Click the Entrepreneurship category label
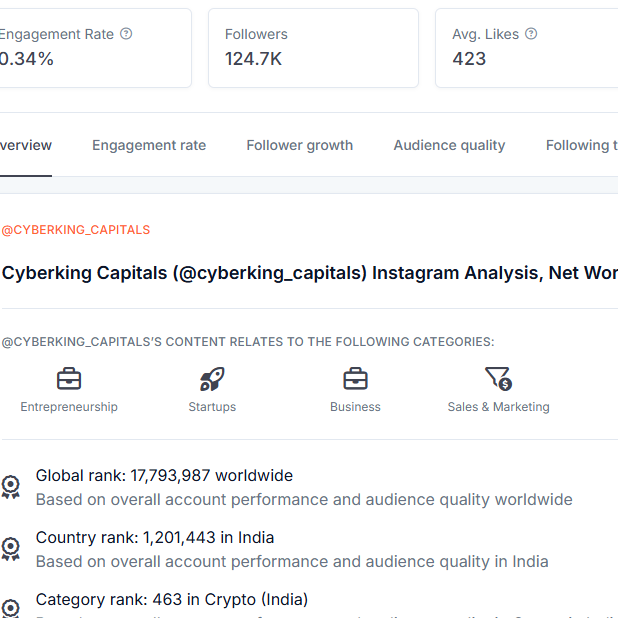618x618 pixels. coord(69,407)
